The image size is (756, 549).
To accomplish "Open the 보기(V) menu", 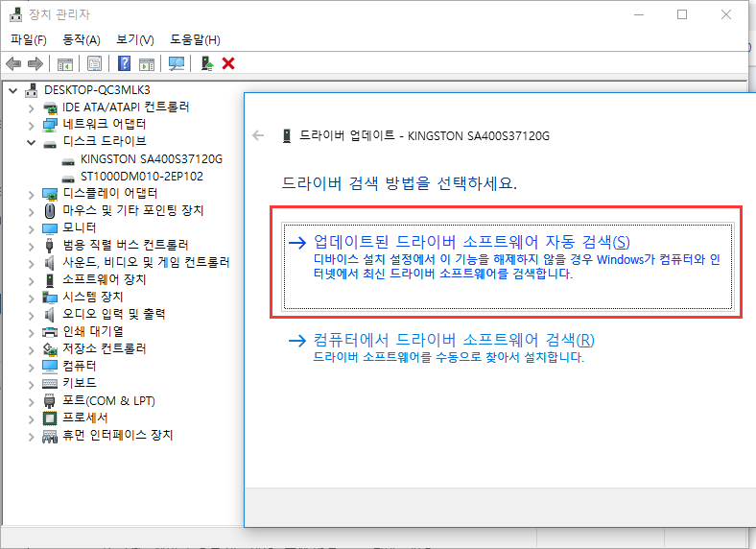I will point(135,39).
